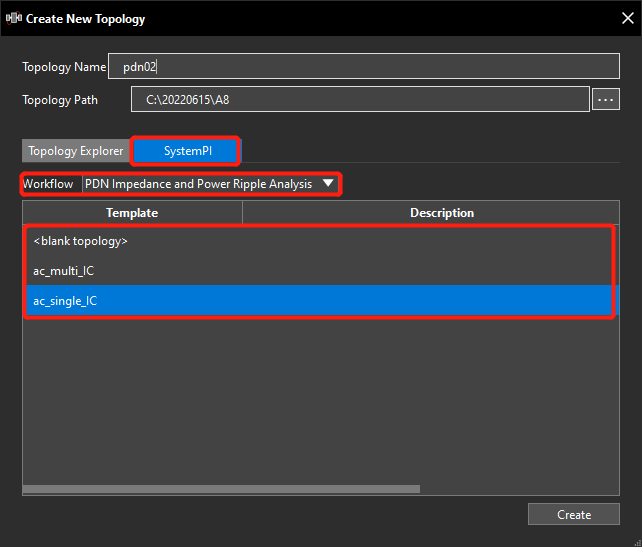Image resolution: width=642 pixels, height=547 pixels.
Task: Sort by the Template column header
Action: (132, 212)
